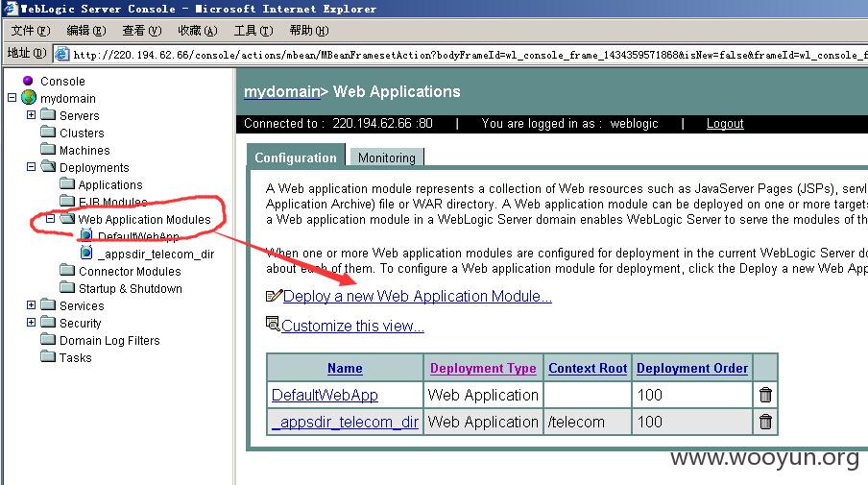Open the 查看(V) menu
The image size is (868, 485).
[x=142, y=31]
